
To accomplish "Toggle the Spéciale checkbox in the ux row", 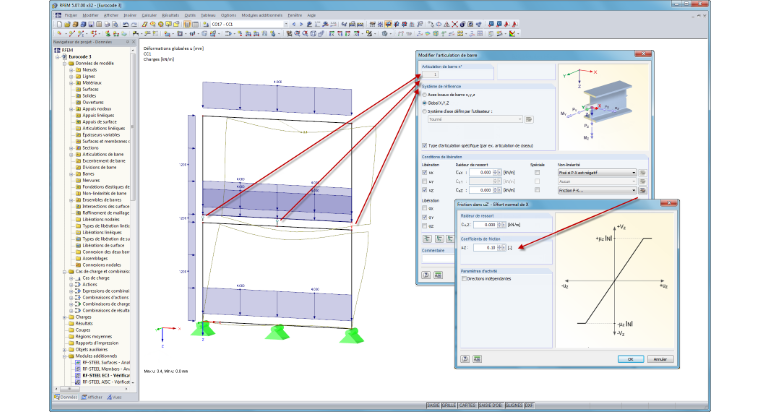I will [537, 173].
